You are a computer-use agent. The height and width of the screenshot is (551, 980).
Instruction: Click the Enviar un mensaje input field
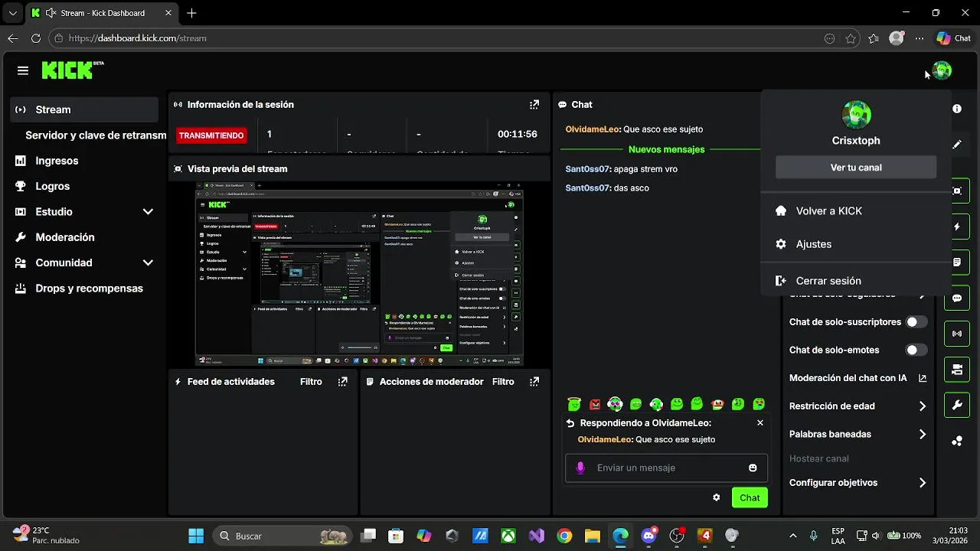tap(666, 468)
